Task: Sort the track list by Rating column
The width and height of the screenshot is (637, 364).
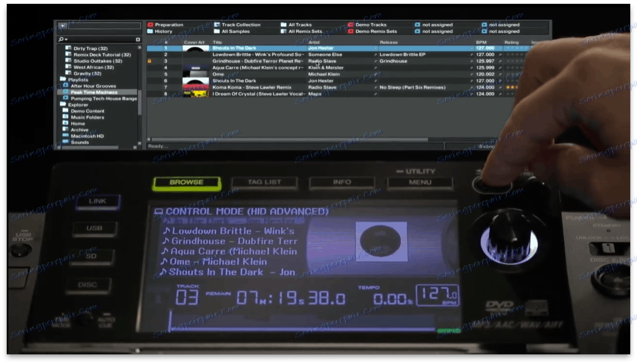Action: point(511,43)
